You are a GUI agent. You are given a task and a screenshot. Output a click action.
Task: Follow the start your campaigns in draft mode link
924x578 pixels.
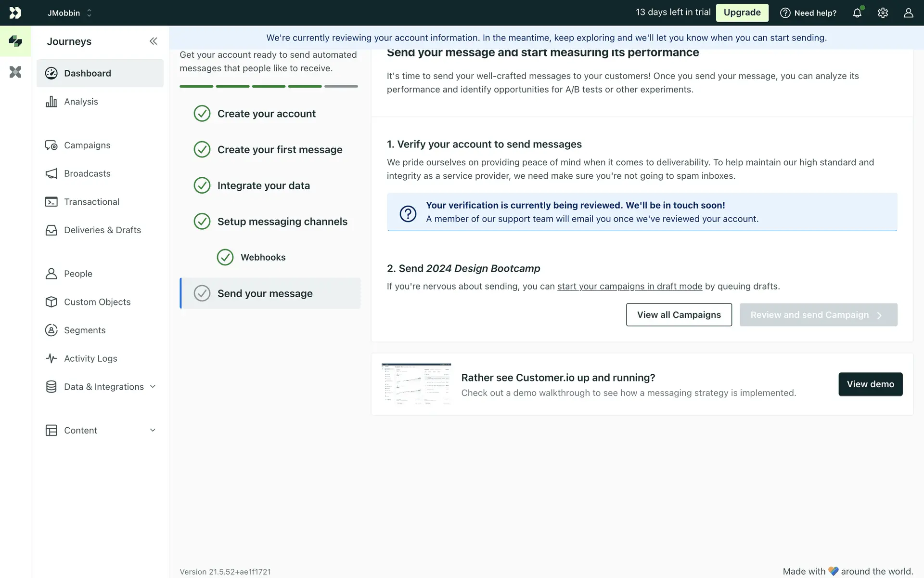629,287
